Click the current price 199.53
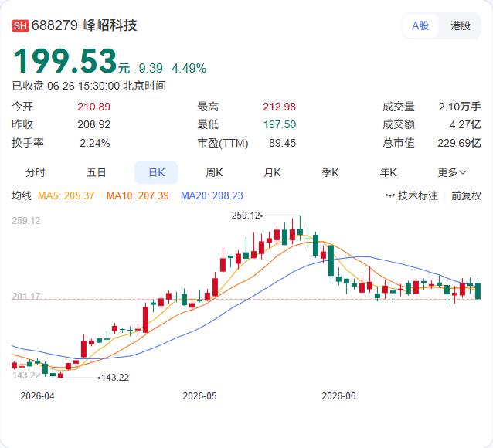Screen dimensions: 493x448 pos(65,61)
